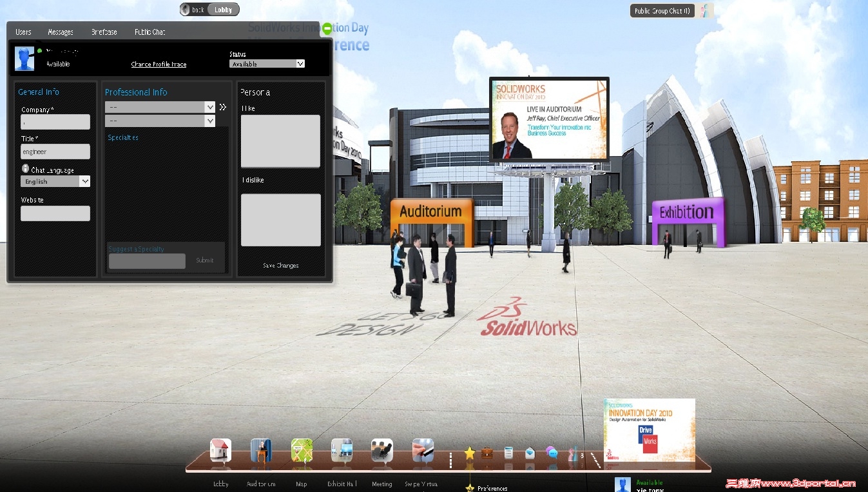Open the first Professional Info dropdown
This screenshot has height=492, width=868.
tap(160, 107)
